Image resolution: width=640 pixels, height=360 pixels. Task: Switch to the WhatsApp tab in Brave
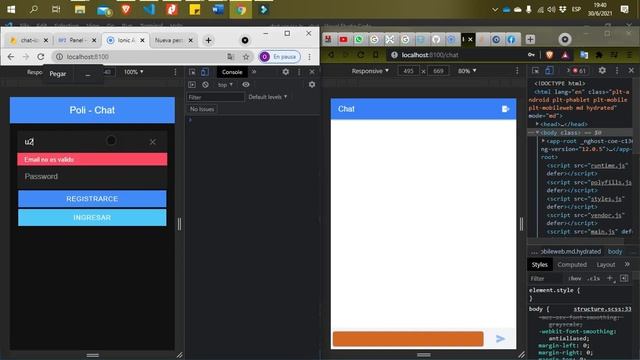tap(359, 39)
